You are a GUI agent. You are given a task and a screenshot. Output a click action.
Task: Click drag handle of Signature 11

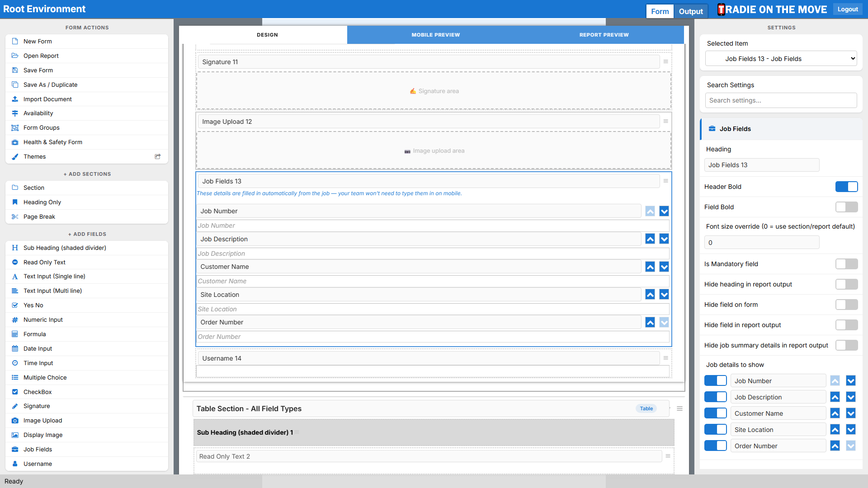click(665, 61)
